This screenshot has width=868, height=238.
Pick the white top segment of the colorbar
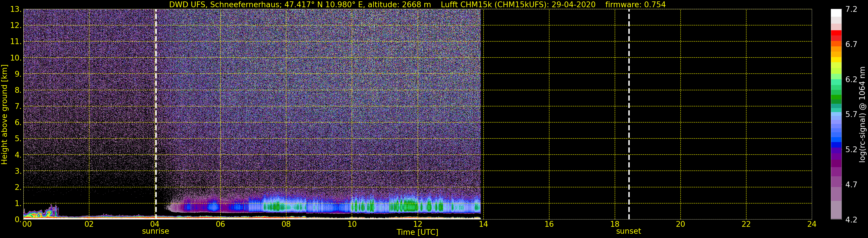tap(836, 13)
